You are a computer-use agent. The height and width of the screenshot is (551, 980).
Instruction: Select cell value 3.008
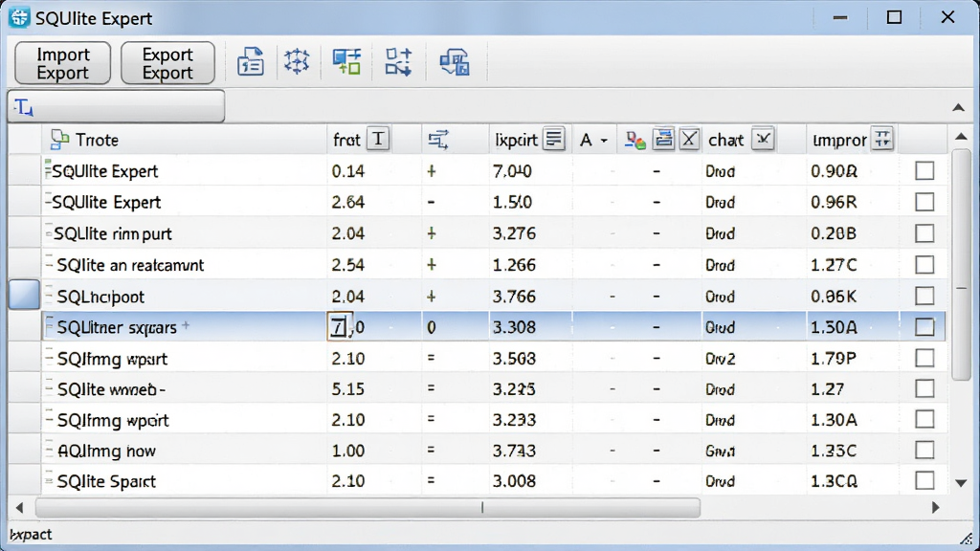click(514, 481)
